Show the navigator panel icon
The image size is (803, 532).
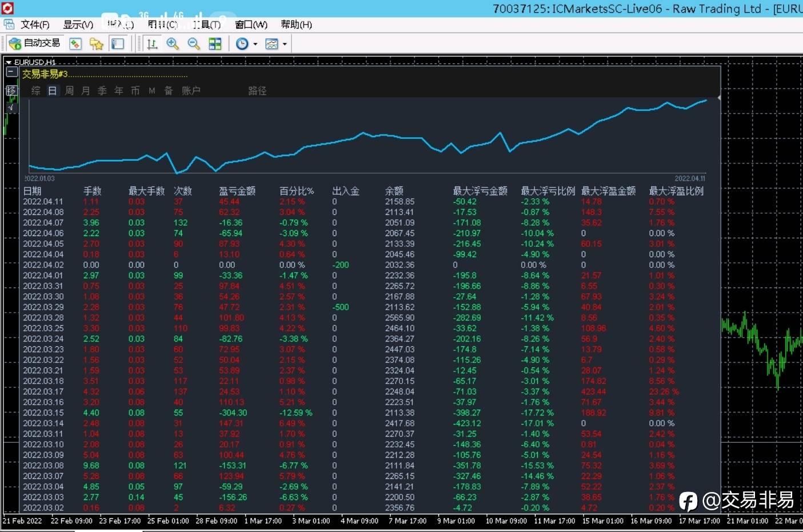[118, 44]
